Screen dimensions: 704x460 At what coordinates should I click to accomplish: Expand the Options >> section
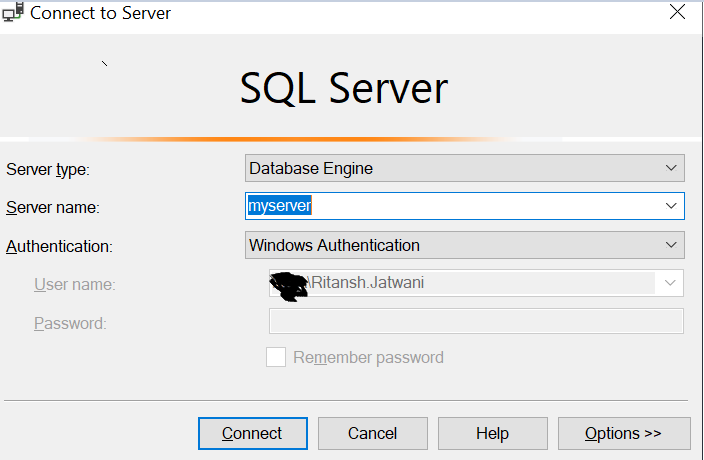tap(624, 433)
